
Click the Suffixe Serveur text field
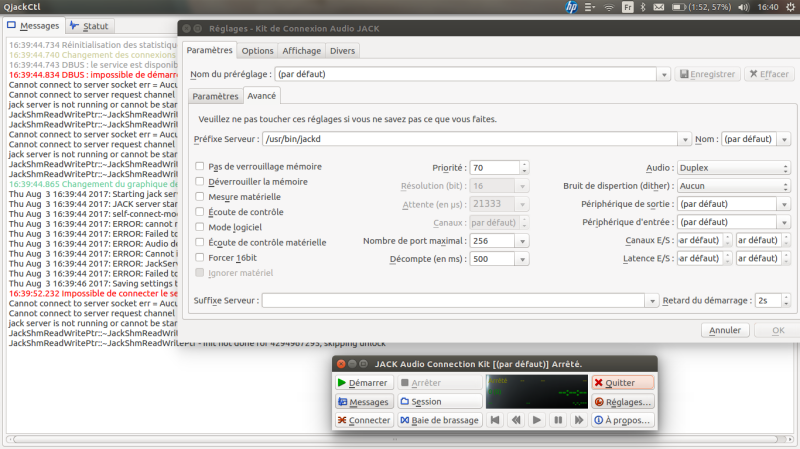454,301
